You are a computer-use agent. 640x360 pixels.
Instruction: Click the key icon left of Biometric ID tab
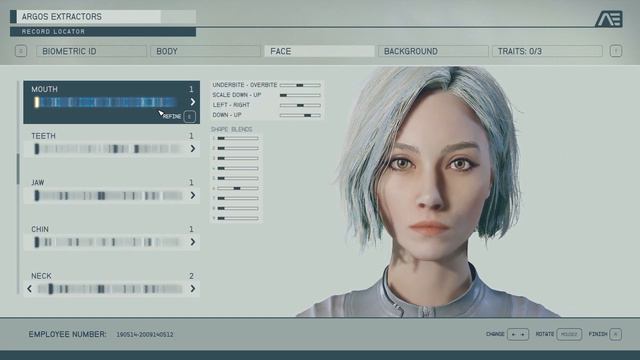click(x=21, y=51)
